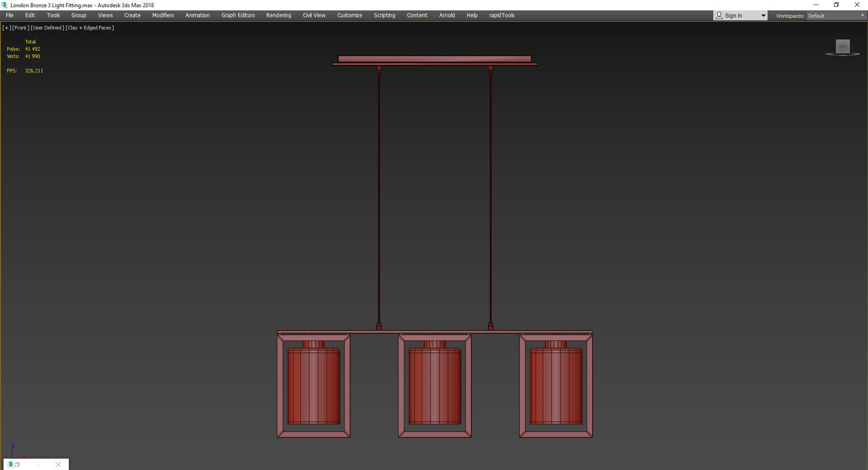Click the Verts count 41 990 statistic
This screenshot has width=868, height=470.
(33, 56)
